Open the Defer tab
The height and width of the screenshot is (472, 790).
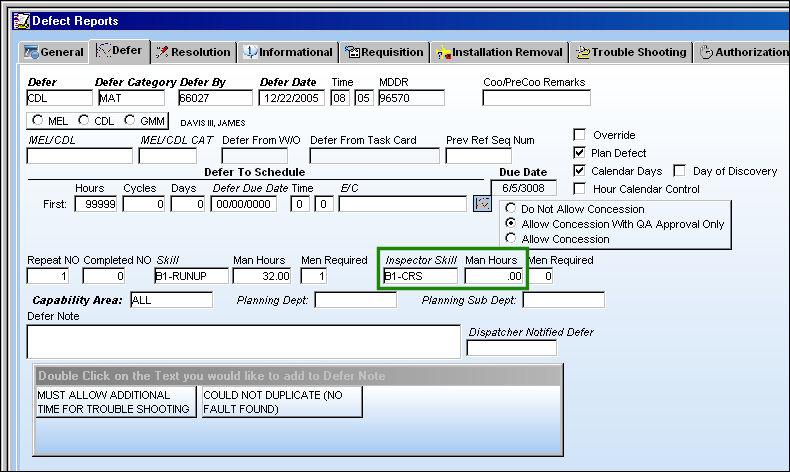119,51
